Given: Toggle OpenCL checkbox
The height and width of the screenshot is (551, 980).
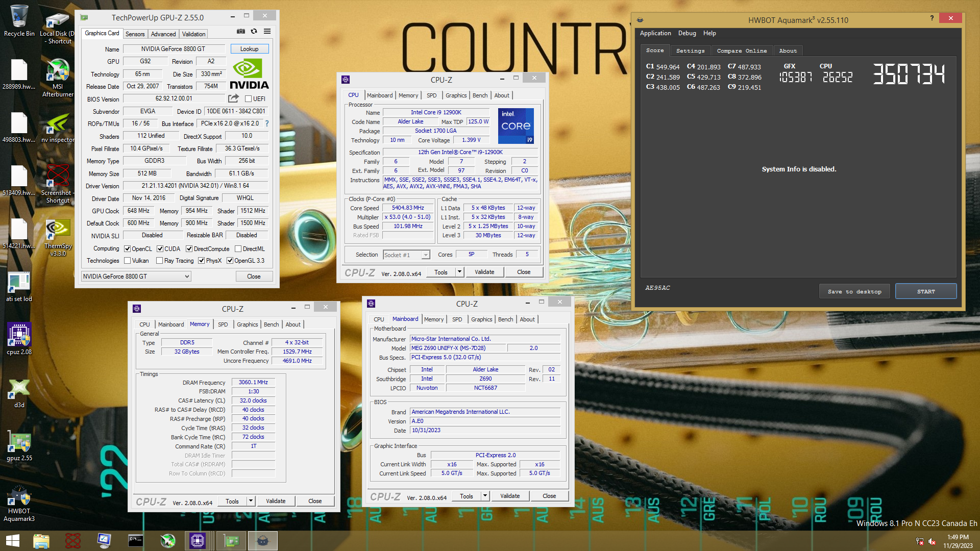Looking at the screenshot, I should coord(127,249).
